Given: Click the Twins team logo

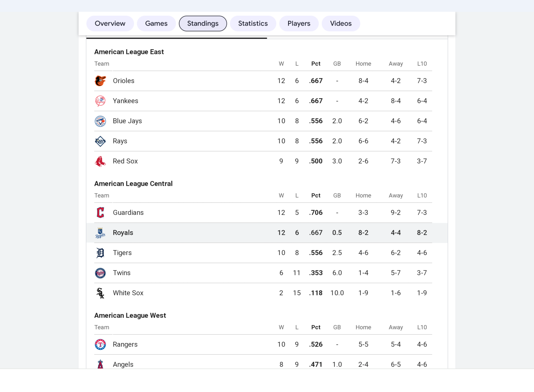Looking at the screenshot, I should point(100,273).
